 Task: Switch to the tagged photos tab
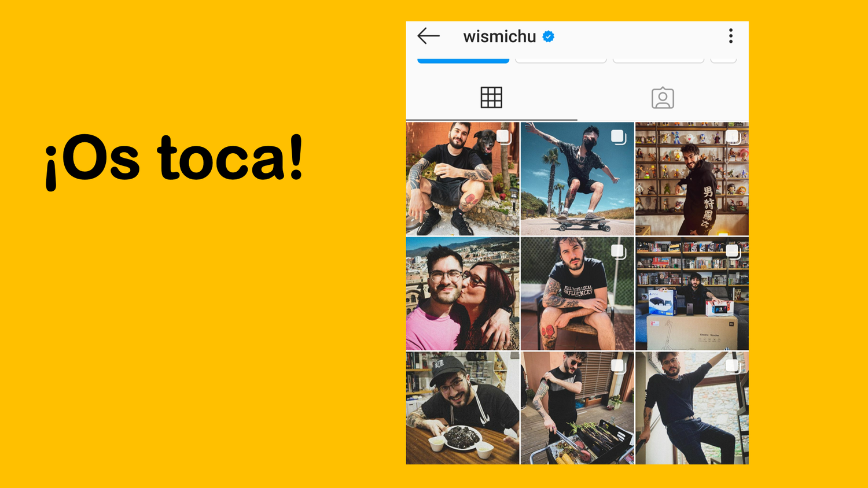663,98
